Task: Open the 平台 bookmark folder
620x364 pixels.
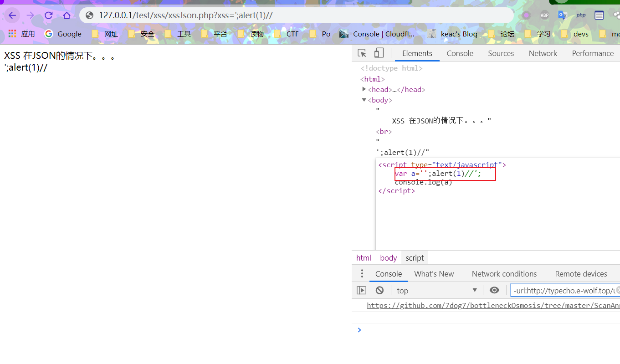Action: click(214, 34)
